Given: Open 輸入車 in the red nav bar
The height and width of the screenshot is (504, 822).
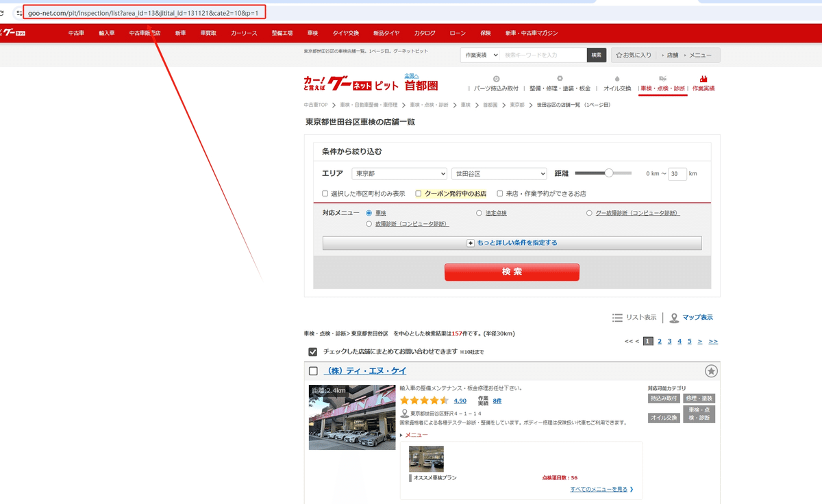Looking at the screenshot, I should (x=107, y=33).
